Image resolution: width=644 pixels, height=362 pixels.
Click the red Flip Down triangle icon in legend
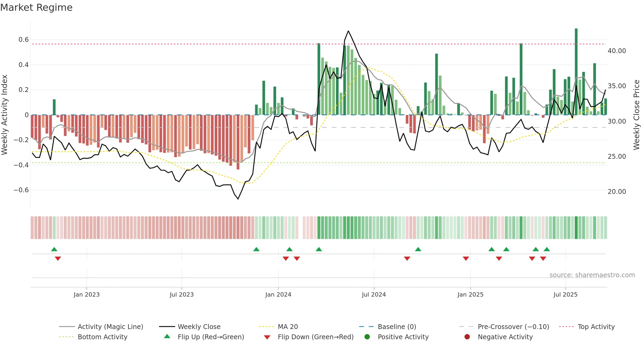coord(267,337)
